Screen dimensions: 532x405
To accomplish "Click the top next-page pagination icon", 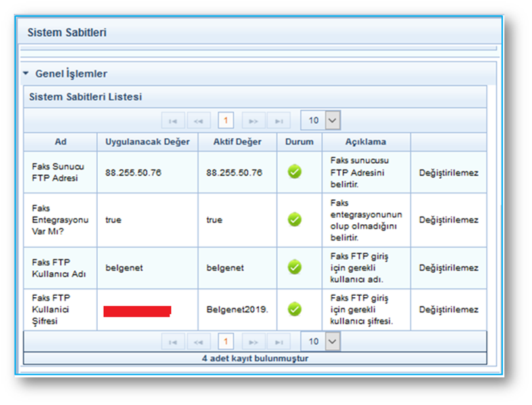I will [254, 121].
